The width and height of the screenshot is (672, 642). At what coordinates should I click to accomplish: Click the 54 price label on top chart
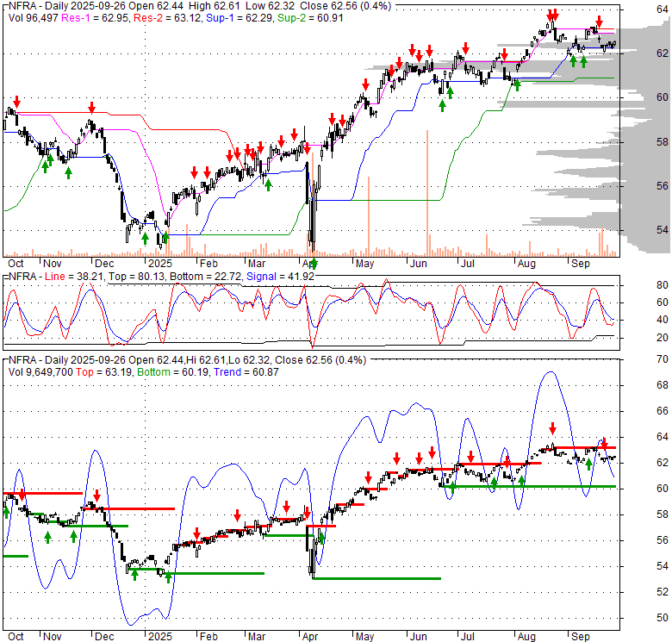coord(663,230)
